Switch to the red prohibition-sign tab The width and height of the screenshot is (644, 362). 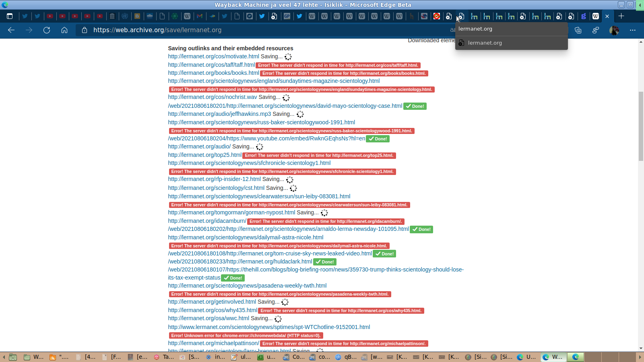[437, 16]
